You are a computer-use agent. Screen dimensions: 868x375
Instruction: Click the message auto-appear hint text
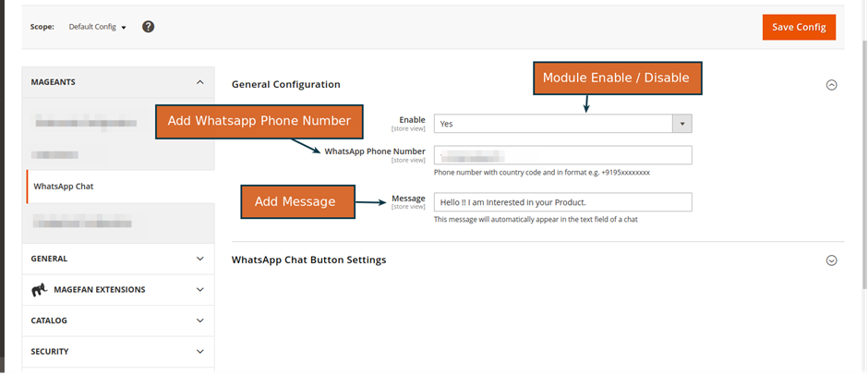coord(536,219)
